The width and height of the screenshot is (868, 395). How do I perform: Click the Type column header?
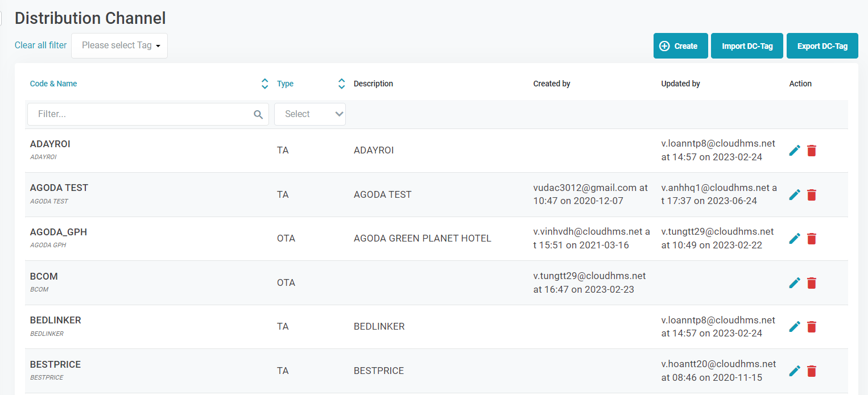pyautogui.click(x=285, y=84)
